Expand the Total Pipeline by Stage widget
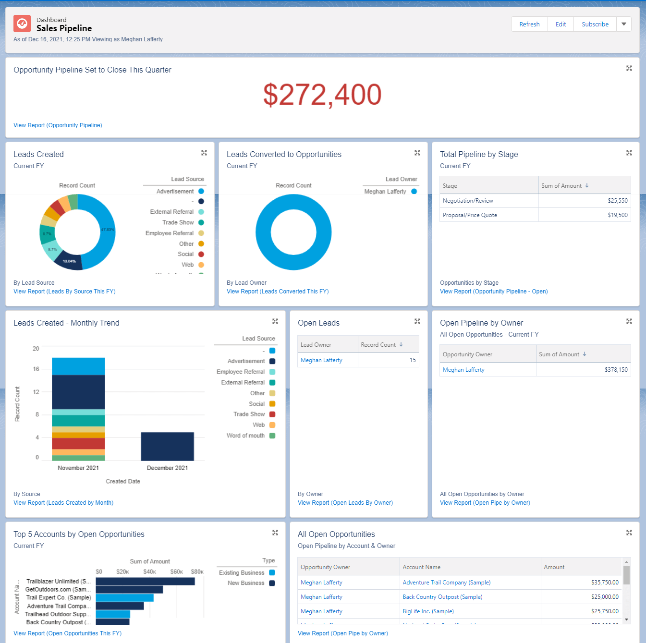 [629, 153]
